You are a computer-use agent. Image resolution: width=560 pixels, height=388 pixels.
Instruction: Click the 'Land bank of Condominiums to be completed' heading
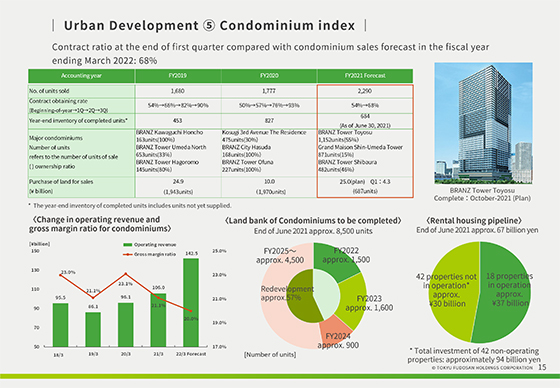(x=313, y=221)
